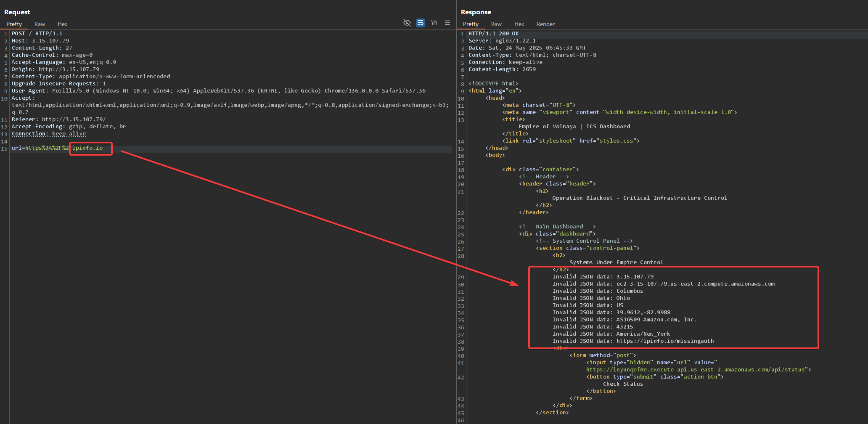Click the request 'Content-Type: application/x-www-form-urlencoded' header

point(91,77)
